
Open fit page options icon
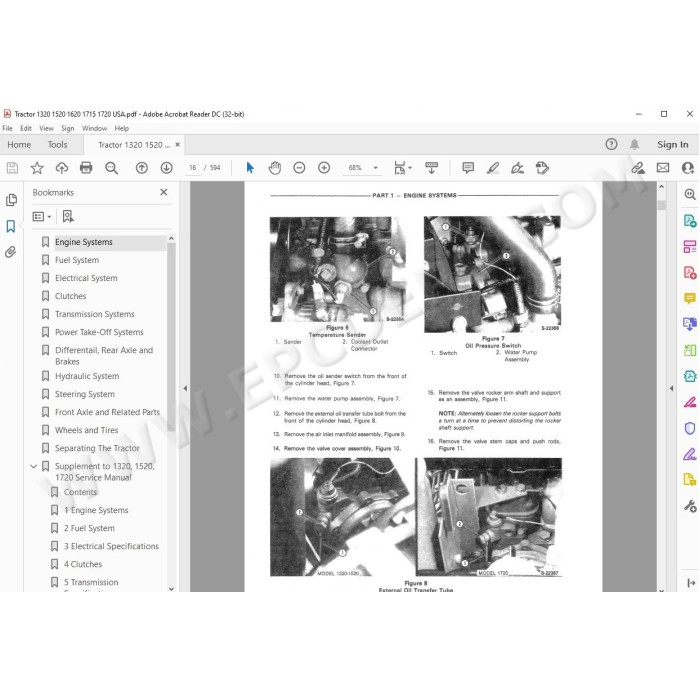[x=403, y=168]
